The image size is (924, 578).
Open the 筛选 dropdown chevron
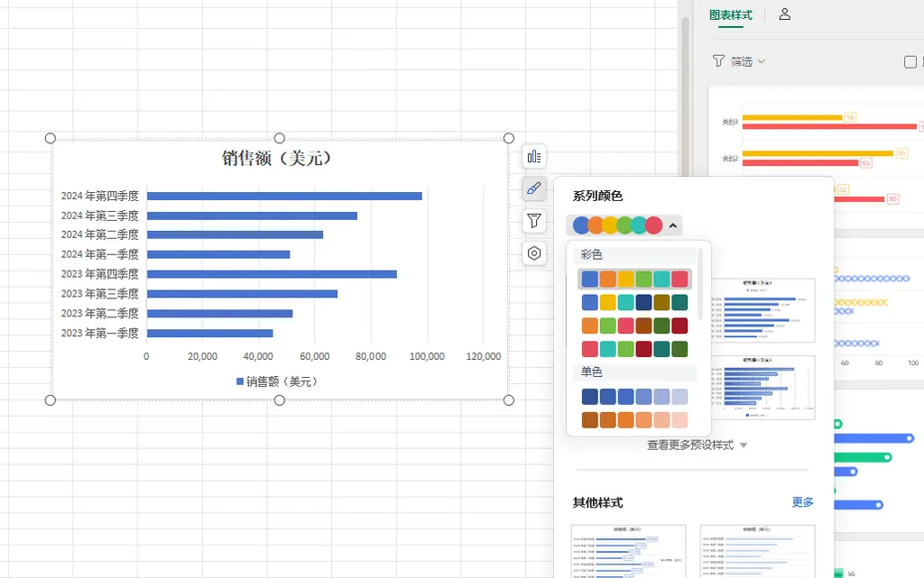pos(762,61)
